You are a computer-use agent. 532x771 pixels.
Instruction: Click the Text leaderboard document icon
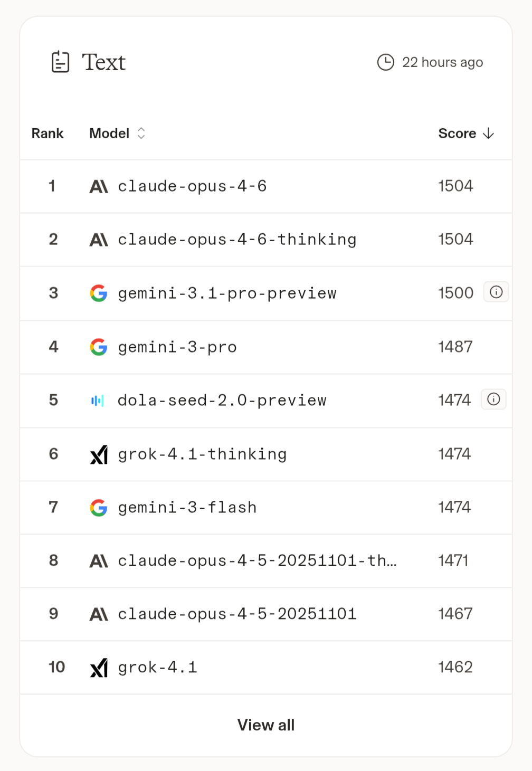[x=60, y=62]
